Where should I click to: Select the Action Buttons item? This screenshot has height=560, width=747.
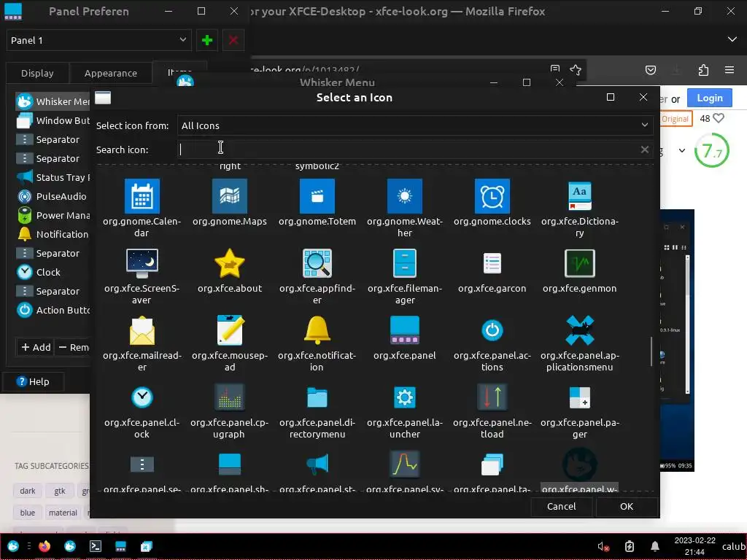click(x=53, y=310)
